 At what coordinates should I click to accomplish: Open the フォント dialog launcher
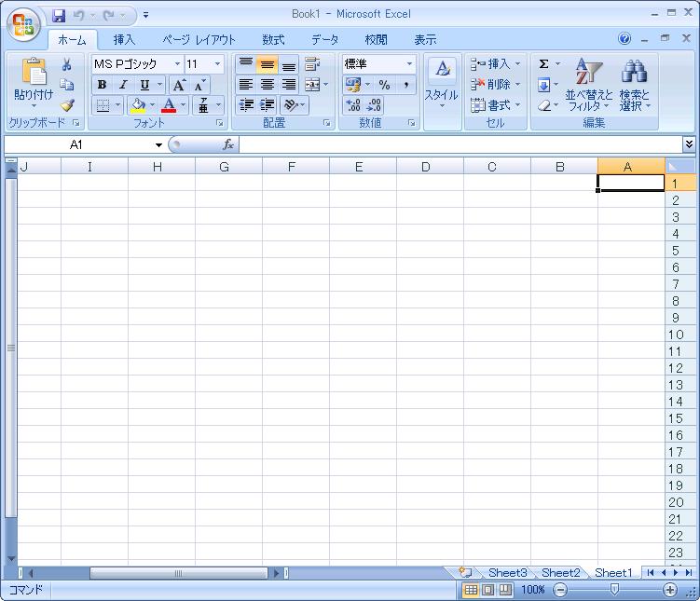coord(220,123)
